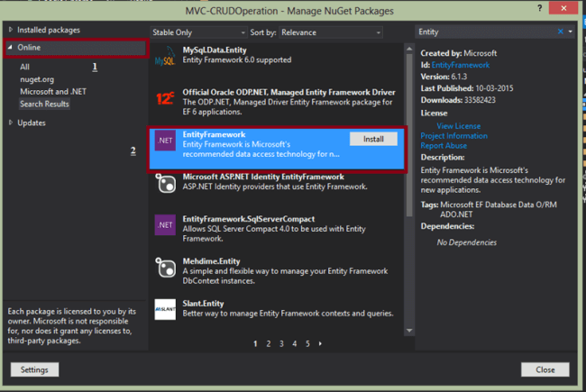Select Microsoft ASP.NET Identity EntityFramework title
586x392 pixels.
point(263,177)
